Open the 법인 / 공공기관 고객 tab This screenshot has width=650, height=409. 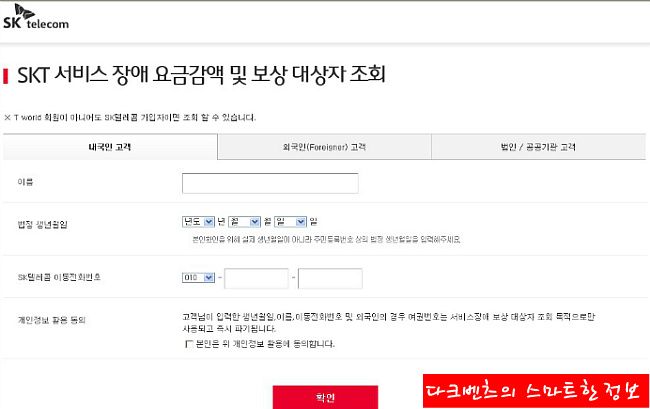tap(538, 147)
